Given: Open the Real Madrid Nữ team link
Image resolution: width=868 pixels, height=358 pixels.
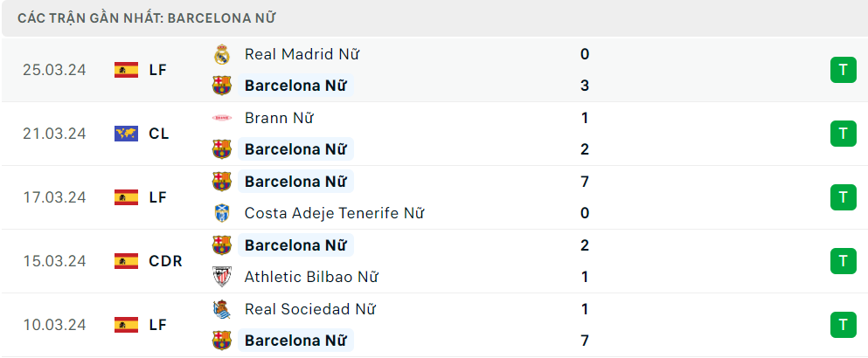Looking at the screenshot, I should [x=302, y=54].
